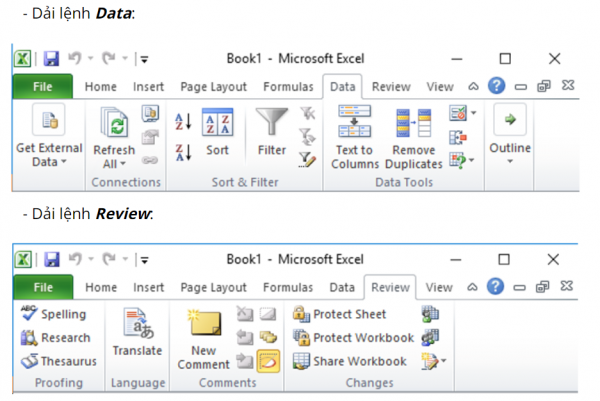Open Quick Access customize dropdown lower window
This screenshot has width=600, height=401.
coord(144,260)
